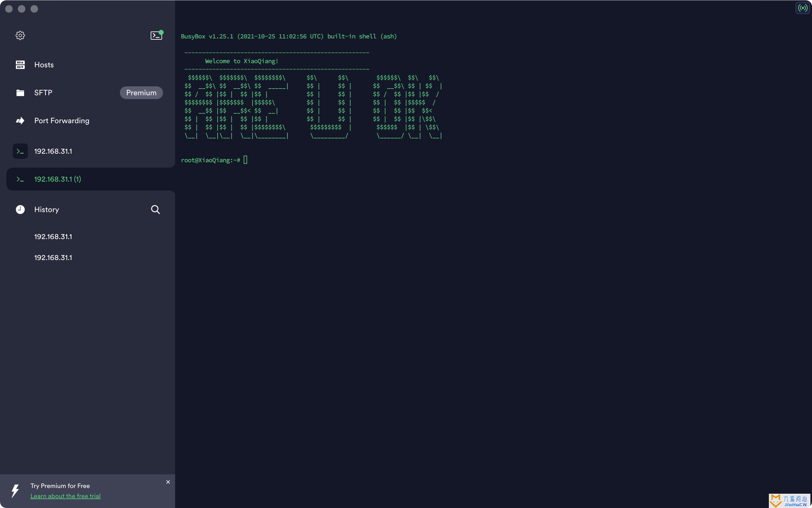
Task: Click the History clock icon
Action: point(20,210)
